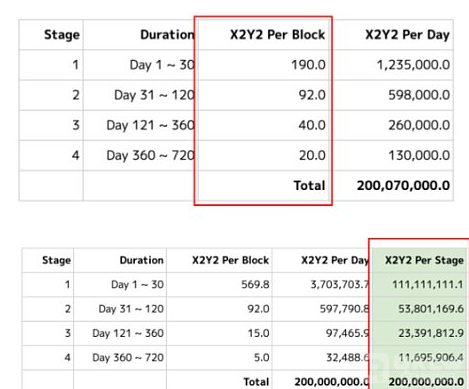
Task: Click the 5.0 per block cell
Action: click(219, 358)
